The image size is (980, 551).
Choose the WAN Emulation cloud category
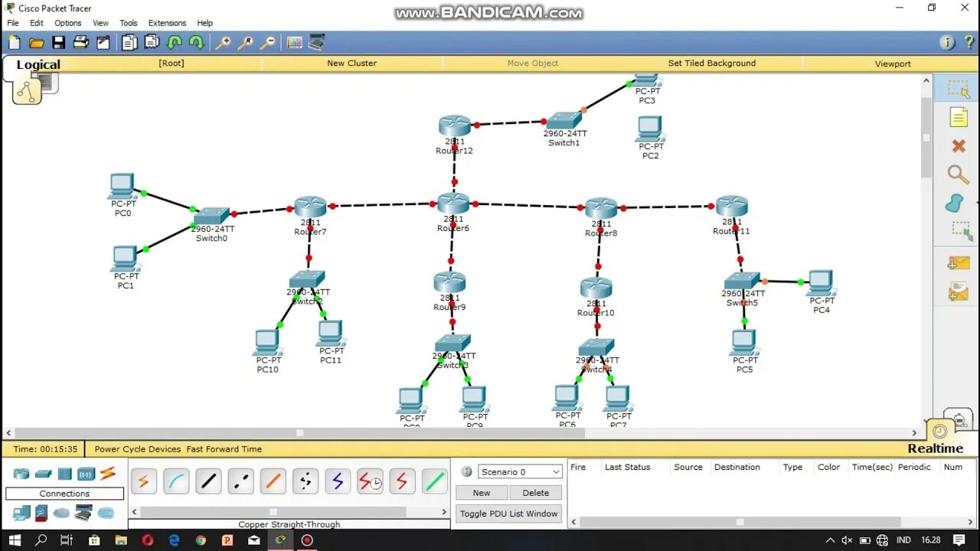(61, 513)
